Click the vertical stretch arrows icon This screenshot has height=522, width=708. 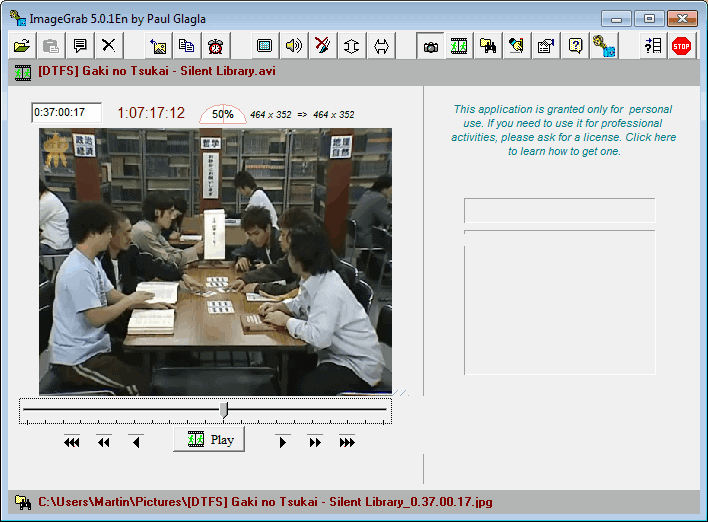[x=351, y=46]
